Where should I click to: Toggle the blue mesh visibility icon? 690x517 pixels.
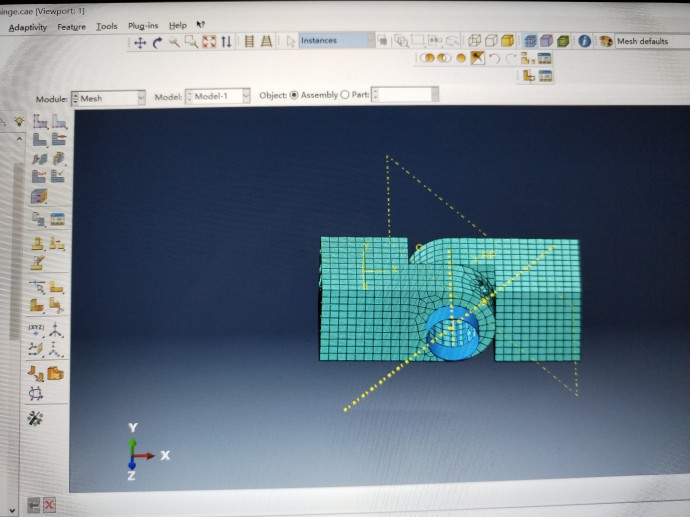pyautogui.click(x=530, y=41)
